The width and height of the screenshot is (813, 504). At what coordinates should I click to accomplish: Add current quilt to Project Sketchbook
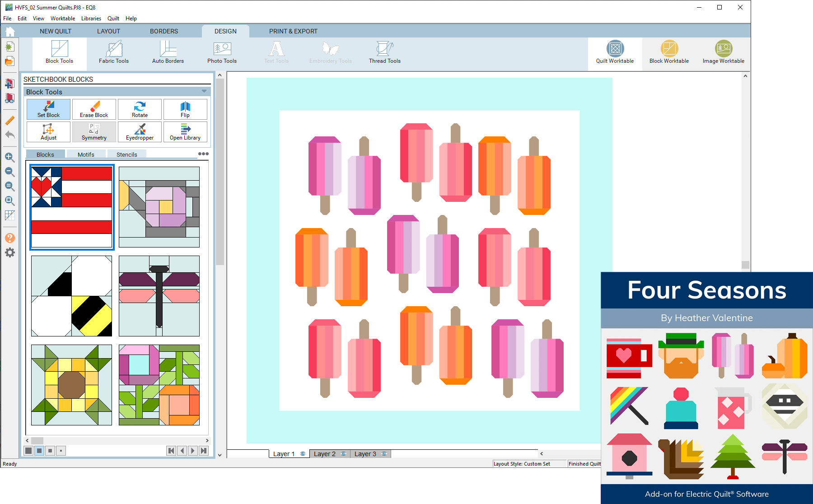click(x=9, y=84)
